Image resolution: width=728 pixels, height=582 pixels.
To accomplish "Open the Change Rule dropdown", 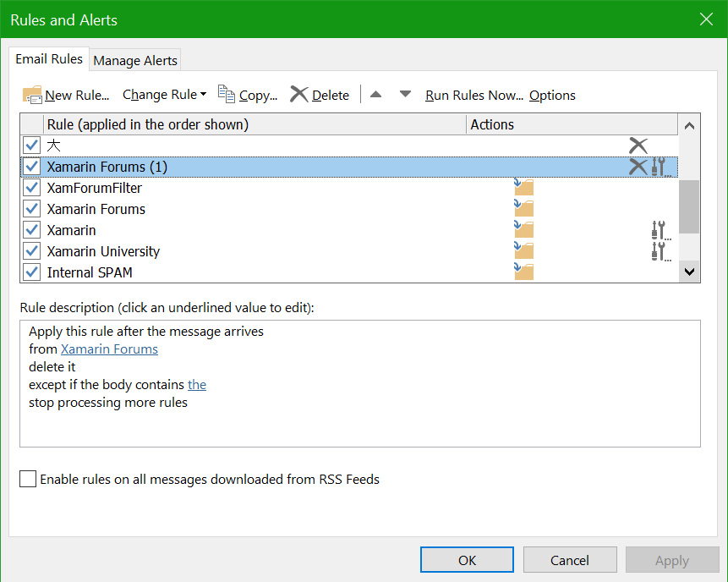I will [164, 95].
